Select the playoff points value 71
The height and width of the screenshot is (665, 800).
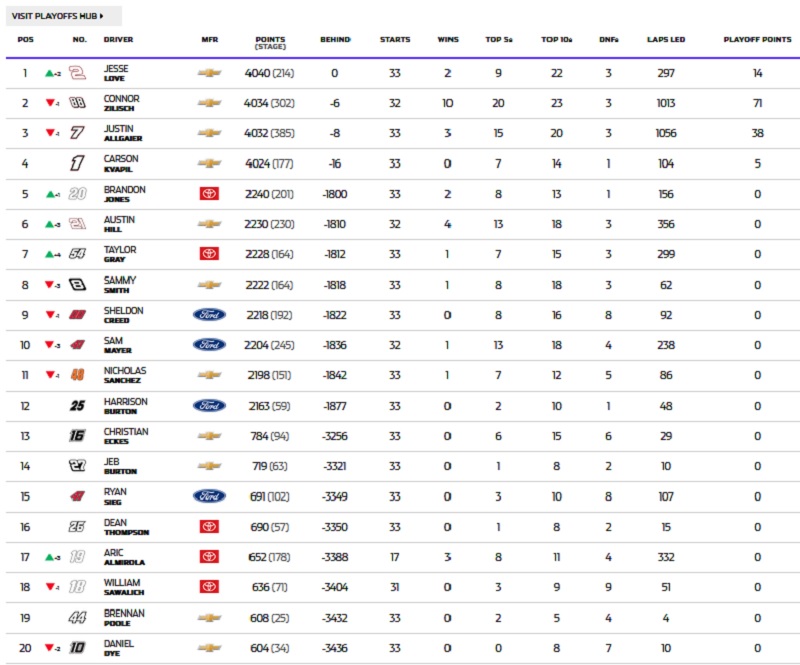coord(757,103)
